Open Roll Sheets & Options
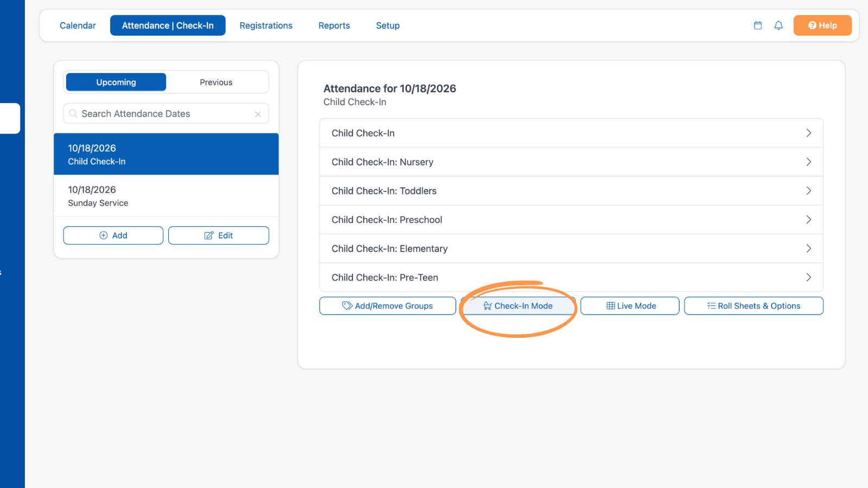Screen dimensions: 868x488 [754, 306]
